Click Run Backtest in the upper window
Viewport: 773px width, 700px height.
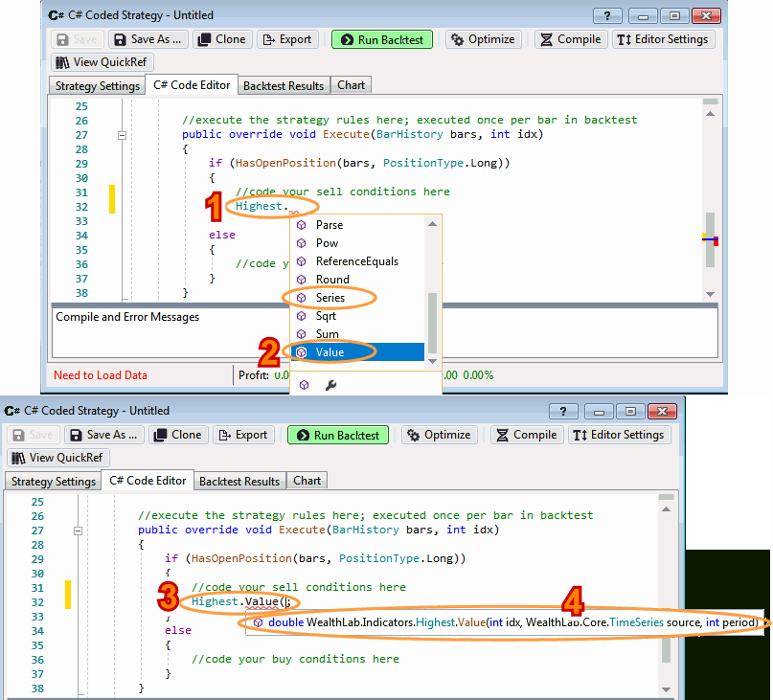coord(382,39)
